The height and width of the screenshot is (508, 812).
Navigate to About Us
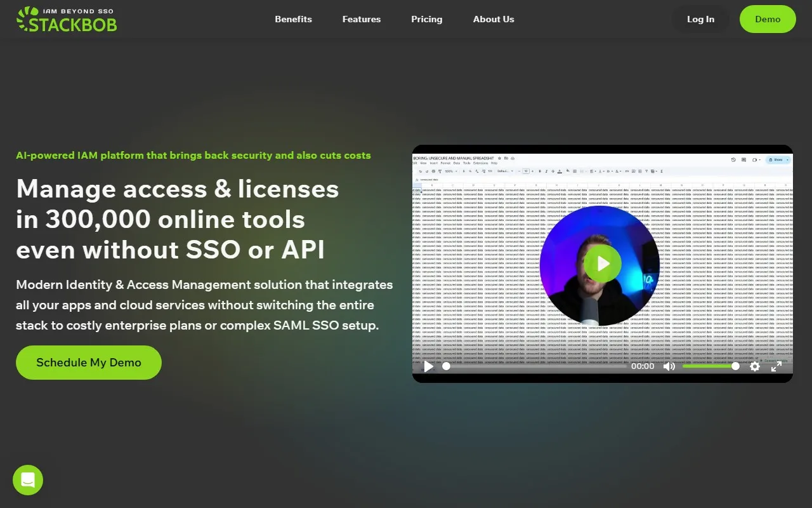(494, 19)
